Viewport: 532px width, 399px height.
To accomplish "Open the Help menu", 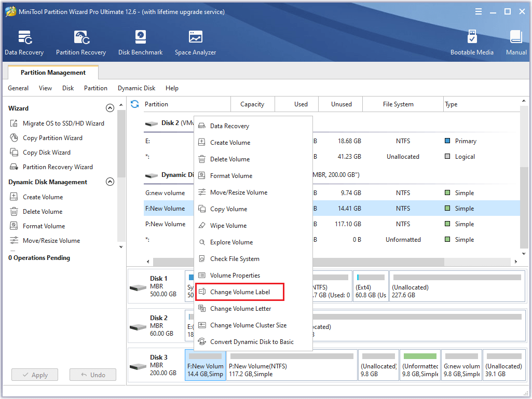I will coord(172,88).
